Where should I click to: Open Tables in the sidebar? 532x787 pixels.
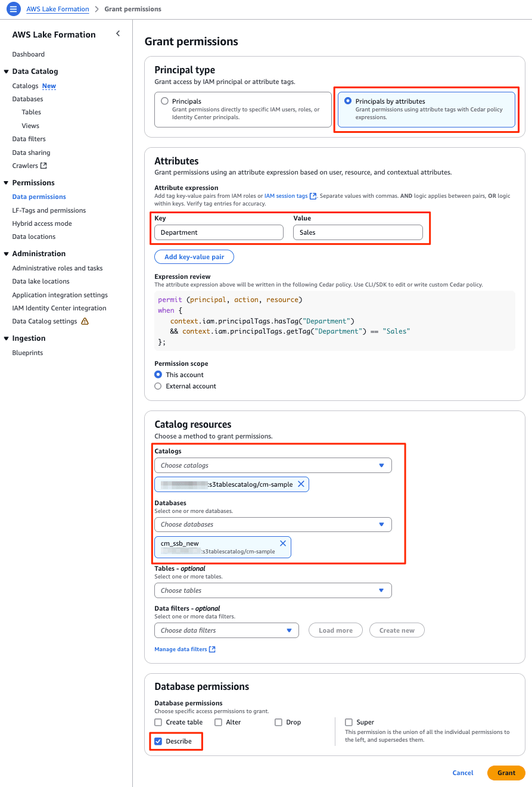coord(32,112)
